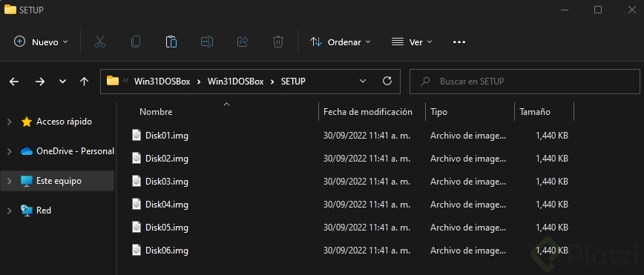
Task: Minimize the SETUP window
Action: [565, 10]
